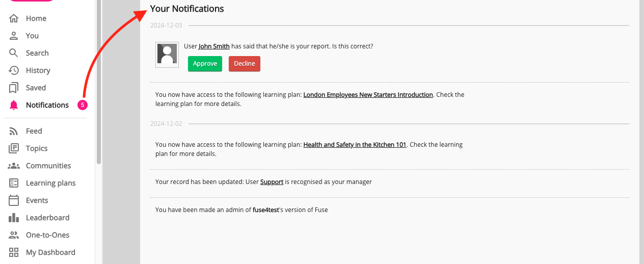644x264 pixels.
Task: Click the Notifications bell icon
Action: click(x=14, y=105)
